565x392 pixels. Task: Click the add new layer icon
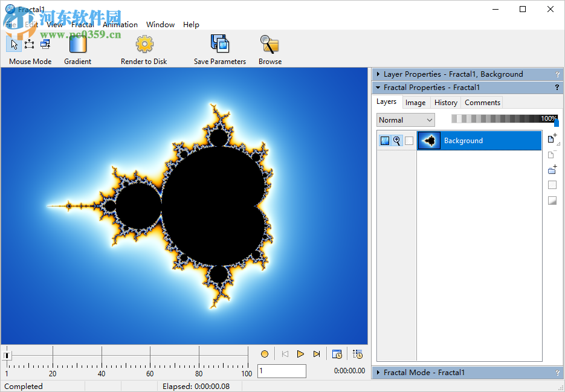point(552,138)
